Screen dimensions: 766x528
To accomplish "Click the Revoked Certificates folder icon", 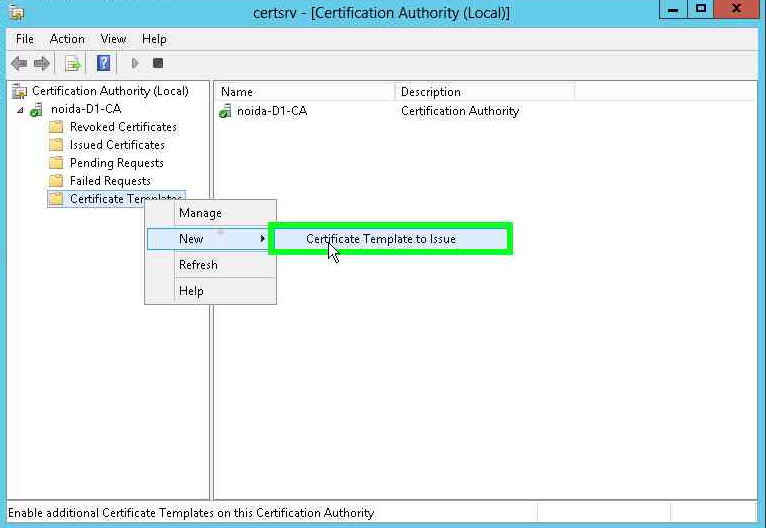I will (x=56, y=127).
